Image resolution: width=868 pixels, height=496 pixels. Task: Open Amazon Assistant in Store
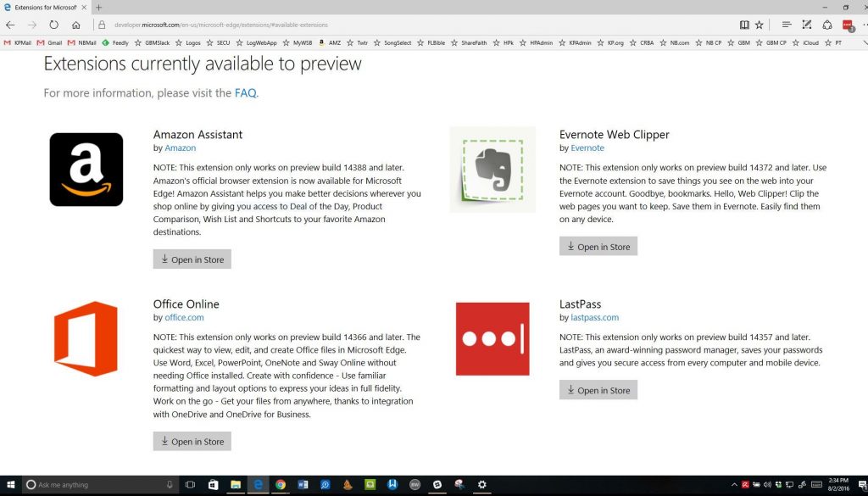192,259
